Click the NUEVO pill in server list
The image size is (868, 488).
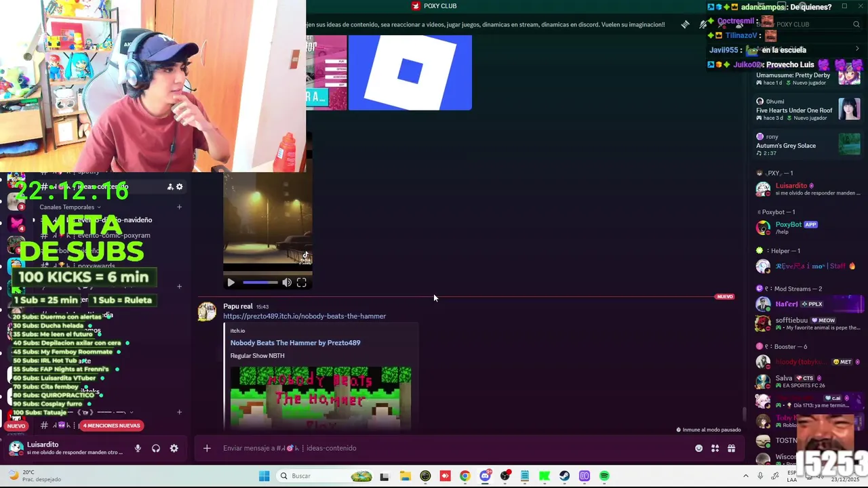click(16, 426)
